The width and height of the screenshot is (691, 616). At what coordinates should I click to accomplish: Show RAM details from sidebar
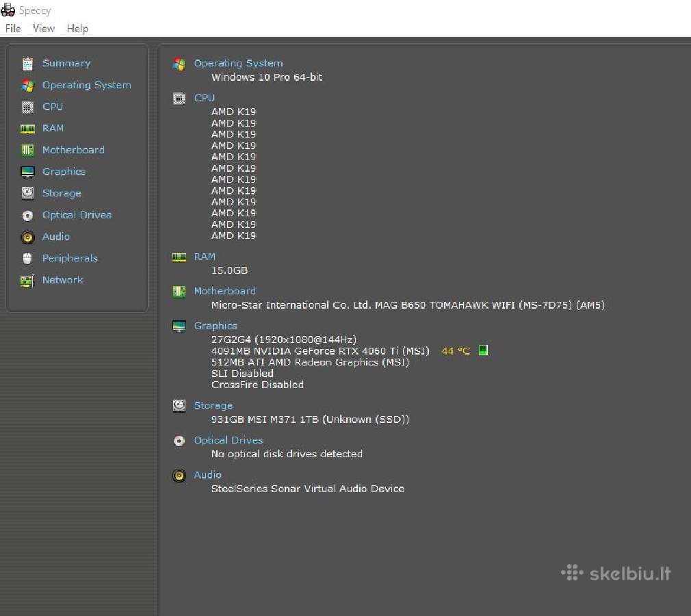pos(53,128)
